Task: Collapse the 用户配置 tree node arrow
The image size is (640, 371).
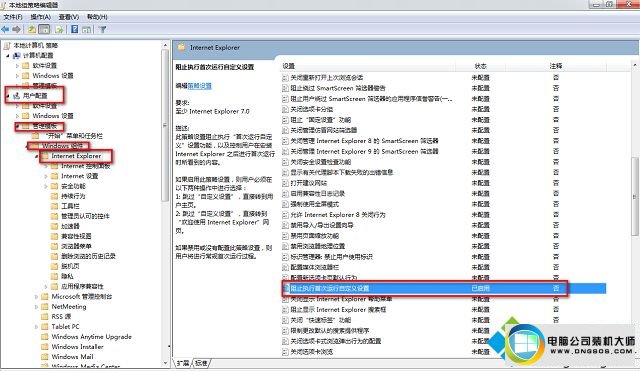Action: 8,96
